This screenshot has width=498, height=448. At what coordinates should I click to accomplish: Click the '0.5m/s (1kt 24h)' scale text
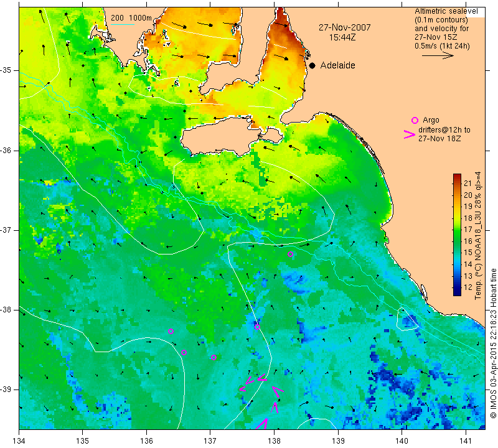[442, 46]
